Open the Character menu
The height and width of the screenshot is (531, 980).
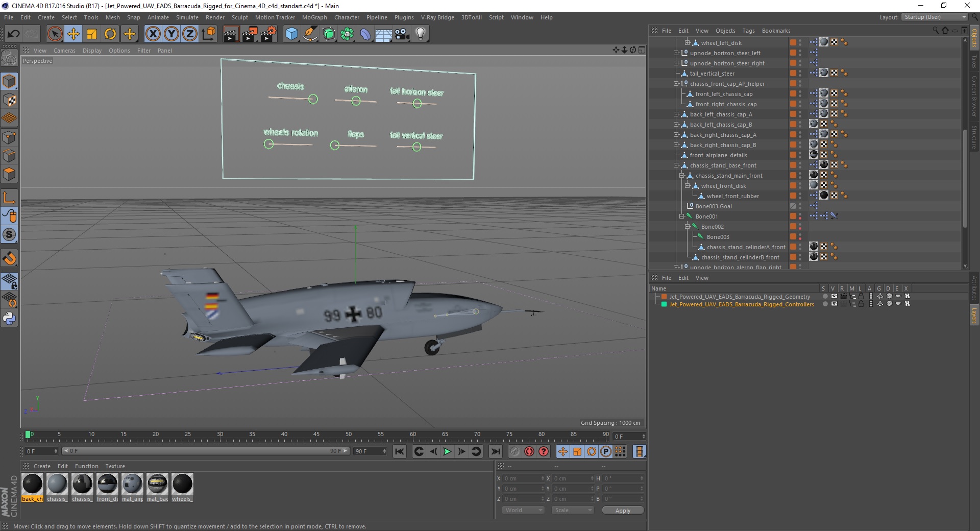[347, 17]
